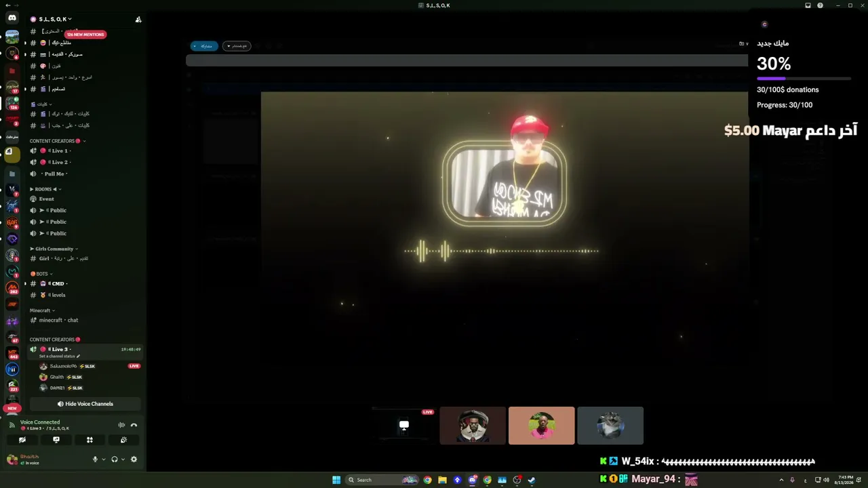868x488 pixels.
Task: Open server icon with 126 badge
Action: (x=12, y=103)
